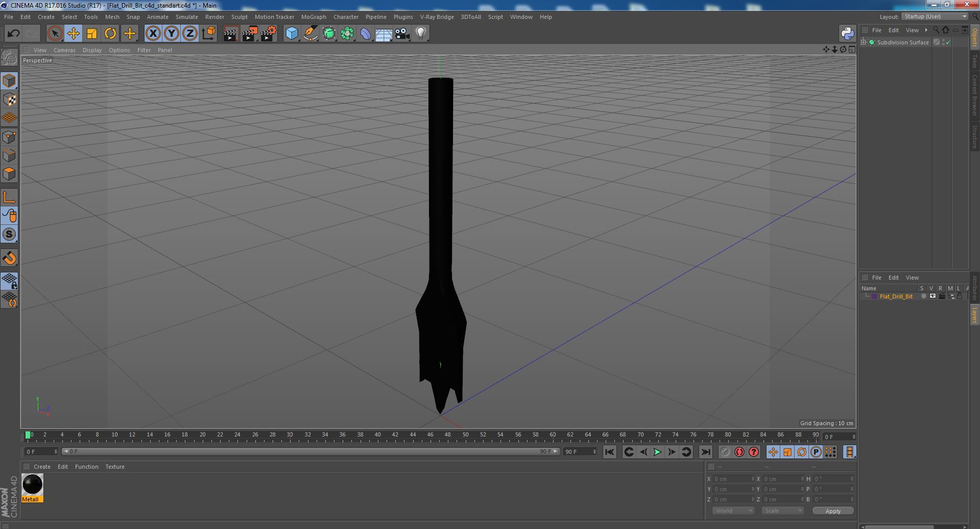Click the end frame 90 F field
Image resolution: width=980 pixels, height=529 pixels.
[580, 452]
